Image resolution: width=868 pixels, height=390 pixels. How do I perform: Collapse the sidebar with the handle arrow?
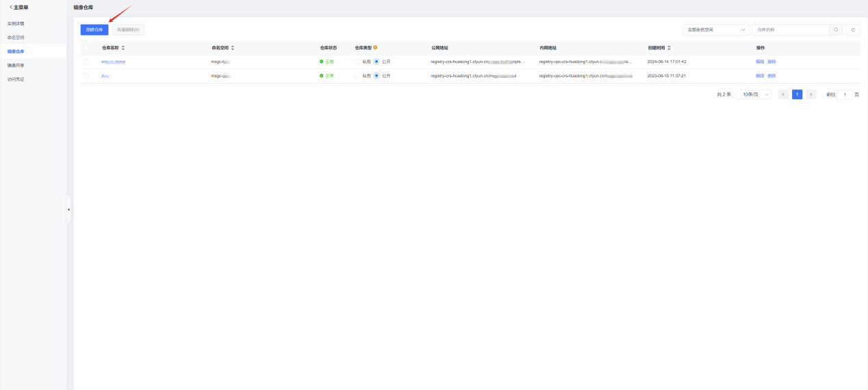pyautogui.click(x=68, y=209)
